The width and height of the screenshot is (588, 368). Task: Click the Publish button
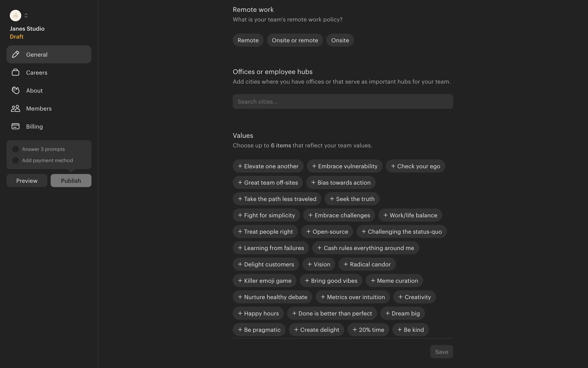pyautogui.click(x=71, y=181)
